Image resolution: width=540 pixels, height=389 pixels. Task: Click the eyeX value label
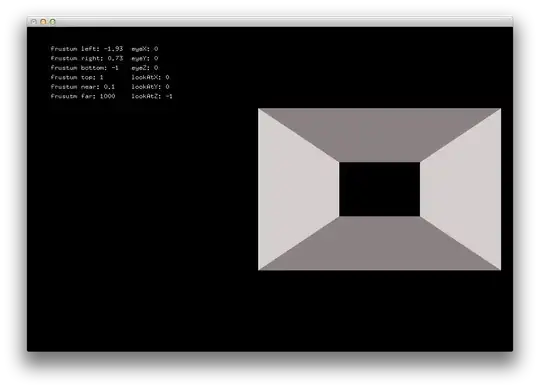tap(145, 49)
